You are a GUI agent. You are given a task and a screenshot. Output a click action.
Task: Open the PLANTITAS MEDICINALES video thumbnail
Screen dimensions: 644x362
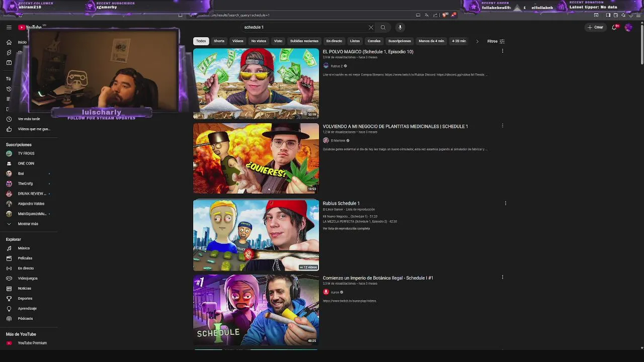tap(256, 158)
